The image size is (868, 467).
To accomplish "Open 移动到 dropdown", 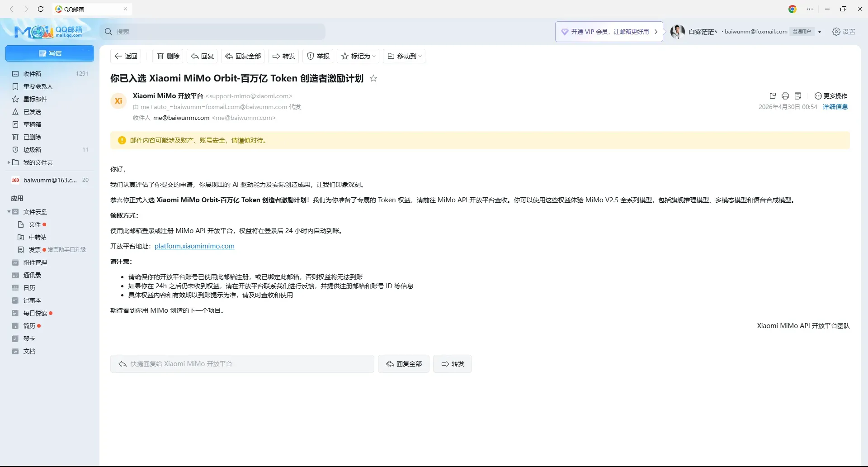I will 404,56.
